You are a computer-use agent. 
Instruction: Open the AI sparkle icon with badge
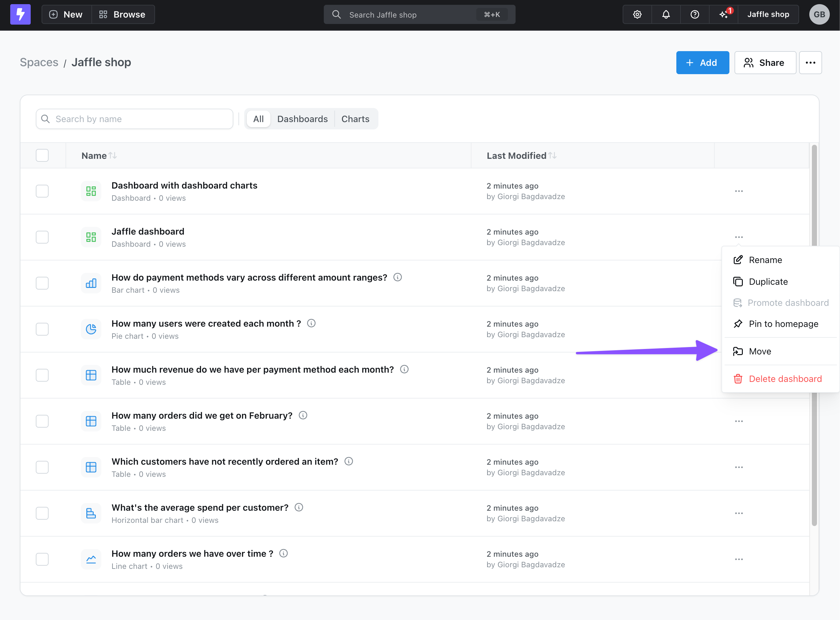point(724,15)
